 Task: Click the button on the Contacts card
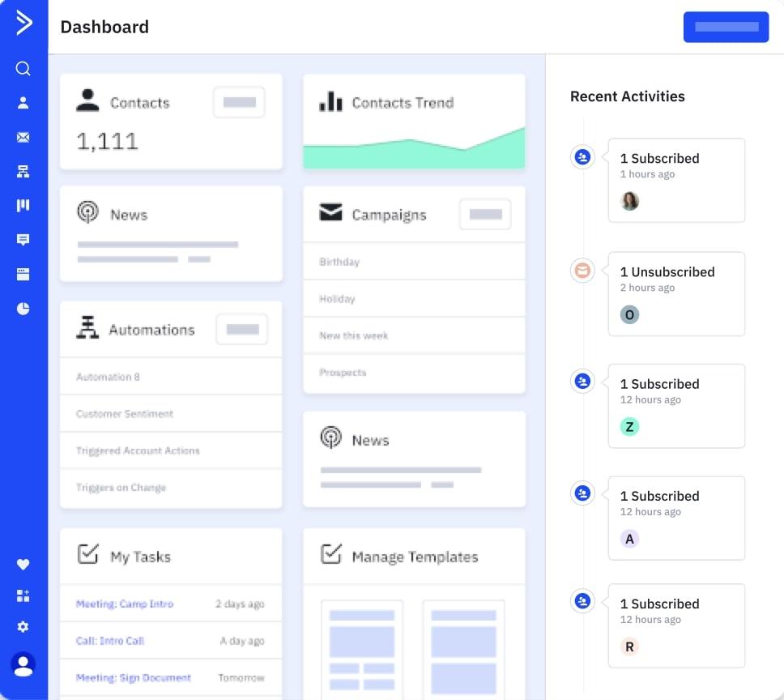tap(239, 103)
